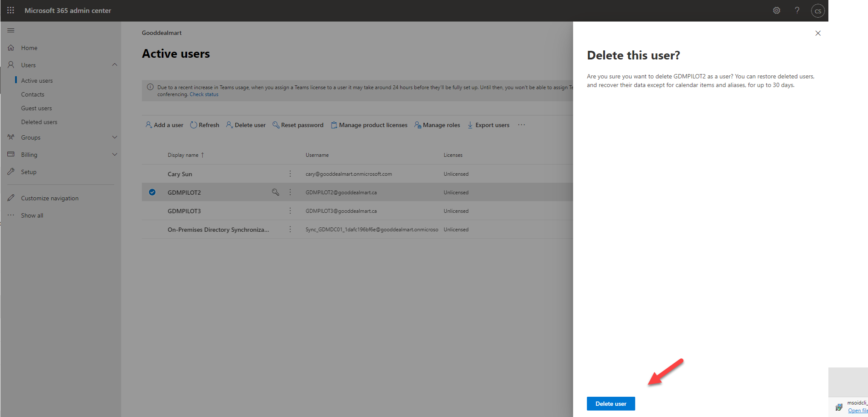Open the settings gear icon
Viewport: 868px width, 417px height.
(x=777, y=10)
